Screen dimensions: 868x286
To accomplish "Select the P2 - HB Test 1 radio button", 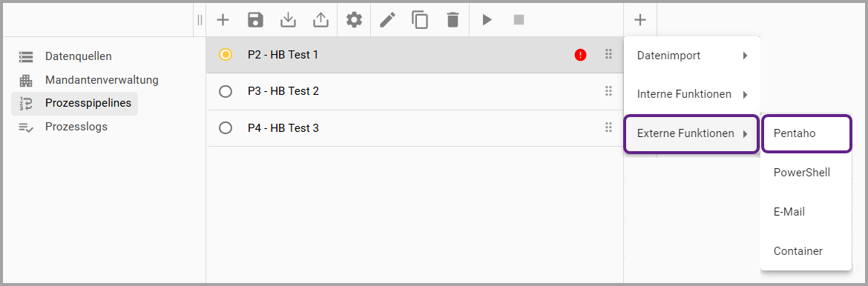I will [x=226, y=55].
